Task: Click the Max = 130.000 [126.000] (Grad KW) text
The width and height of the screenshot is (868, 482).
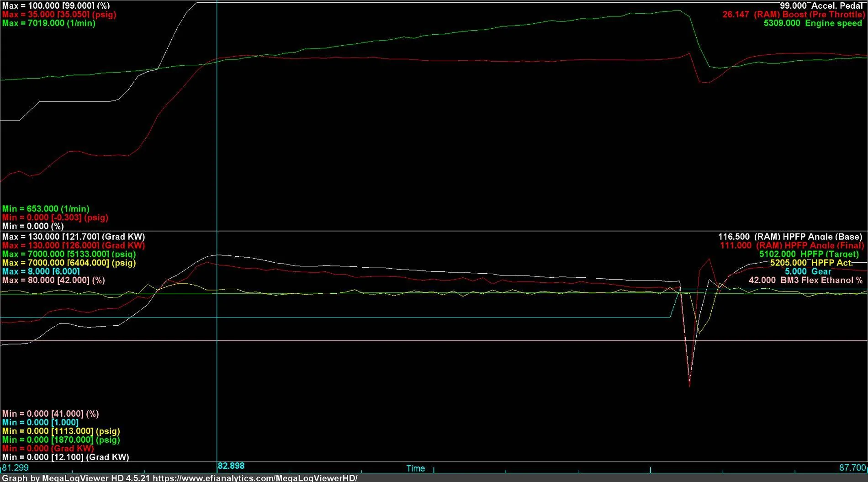Action: click(x=73, y=246)
